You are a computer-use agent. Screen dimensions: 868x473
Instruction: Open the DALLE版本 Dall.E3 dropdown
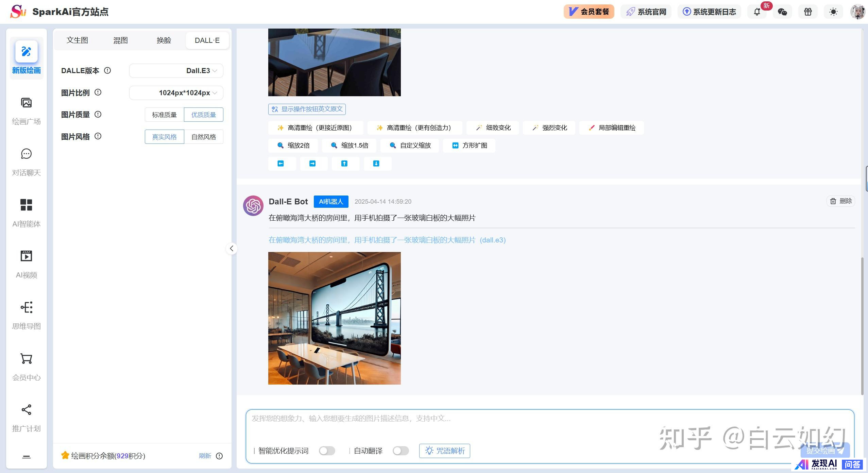(x=176, y=71)
